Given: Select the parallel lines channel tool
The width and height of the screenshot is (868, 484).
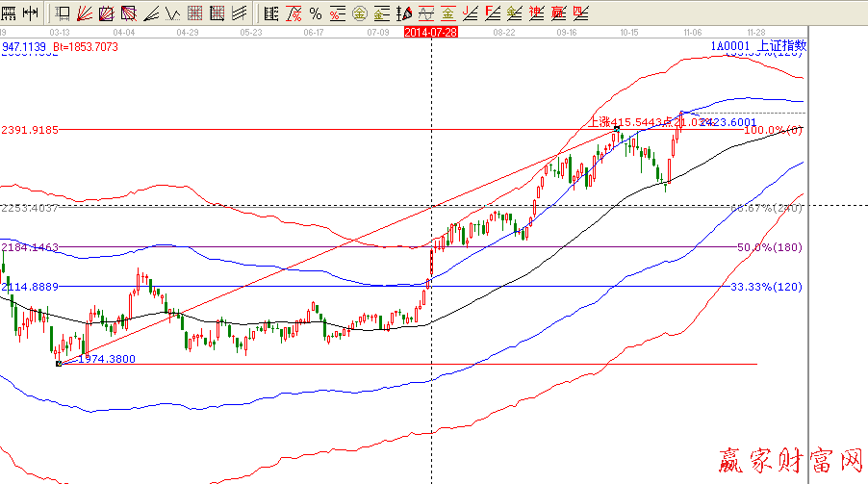Looking at the screenshot, I should (239, 13).
